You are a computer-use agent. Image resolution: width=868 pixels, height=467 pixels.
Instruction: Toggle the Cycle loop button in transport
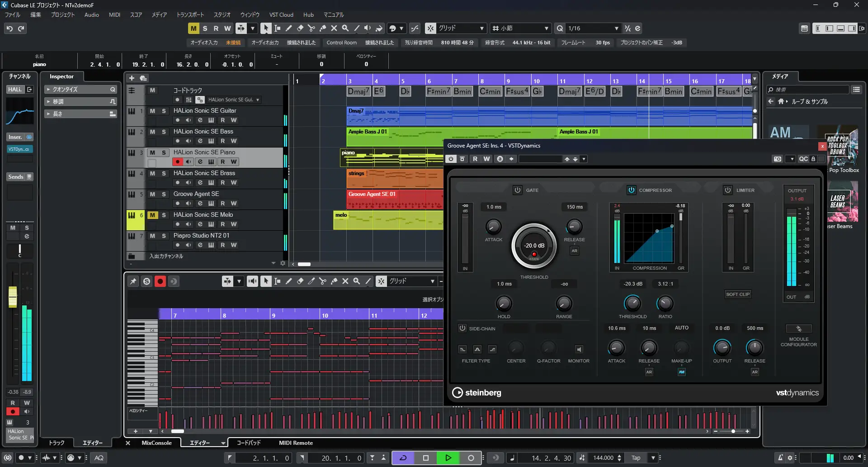pos(403,458)
